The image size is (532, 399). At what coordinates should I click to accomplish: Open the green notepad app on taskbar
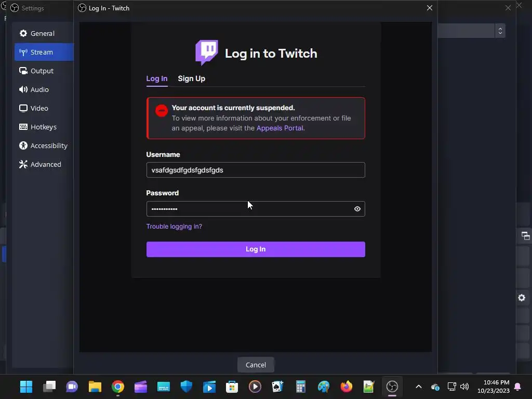[x=369, y=387]
